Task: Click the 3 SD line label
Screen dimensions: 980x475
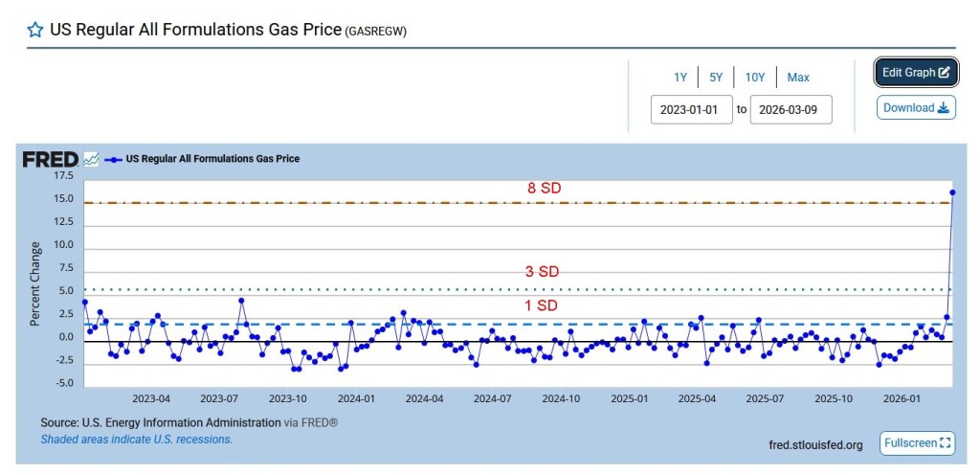Action: click(542, 272)
